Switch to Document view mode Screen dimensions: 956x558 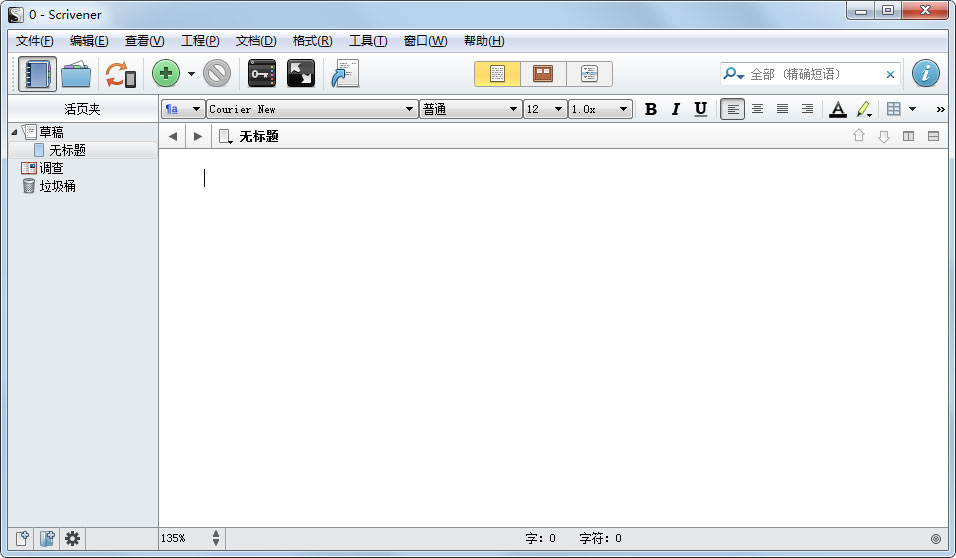pos(498,74)
